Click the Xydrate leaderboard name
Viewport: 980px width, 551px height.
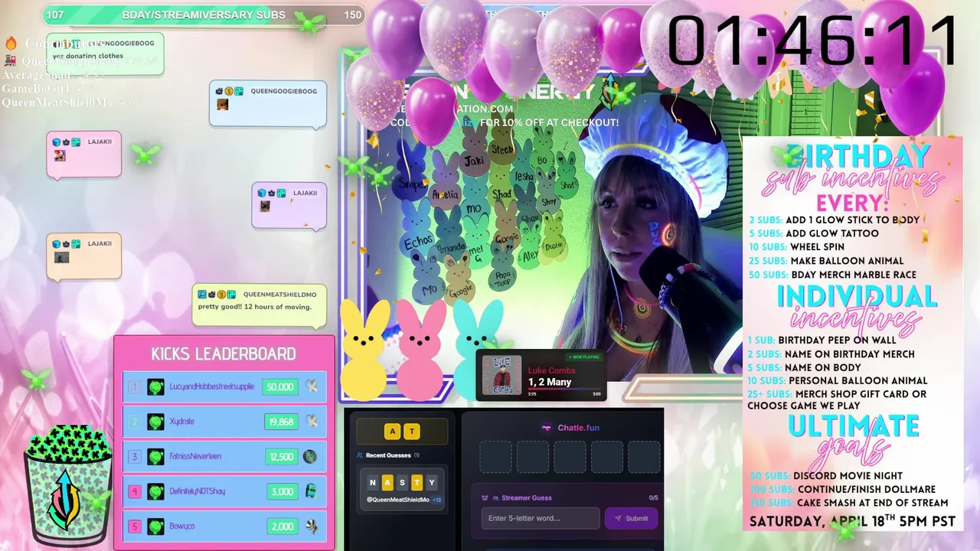click(182, 422)
